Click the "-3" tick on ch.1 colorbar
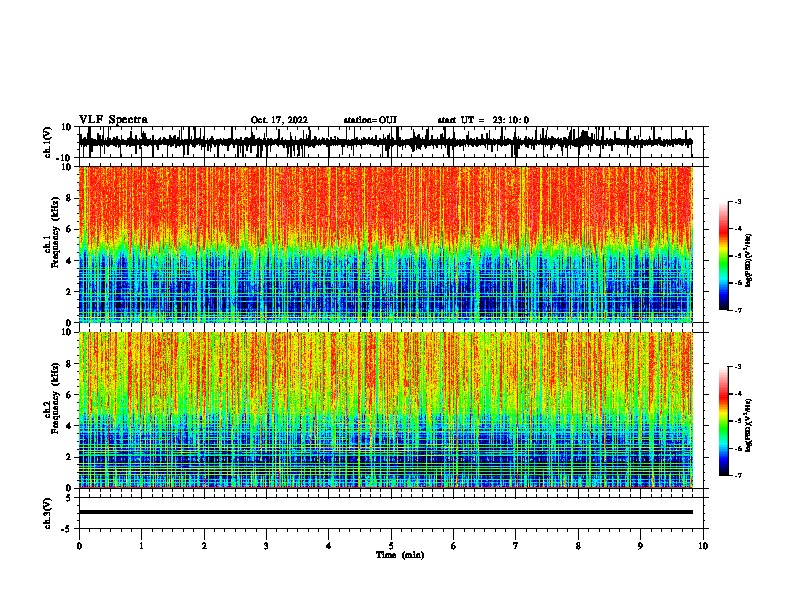 pos(737,201)
